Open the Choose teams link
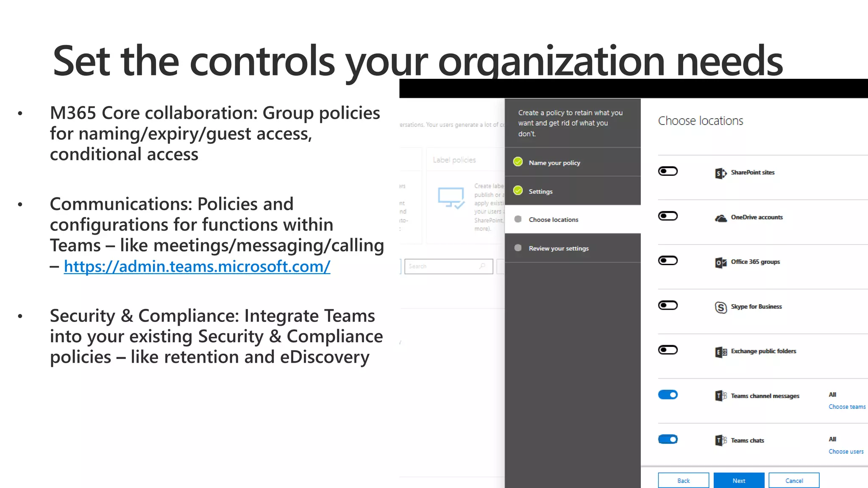Image resolution: width=868 pixels, height=488 pixels. coord(847,407)
